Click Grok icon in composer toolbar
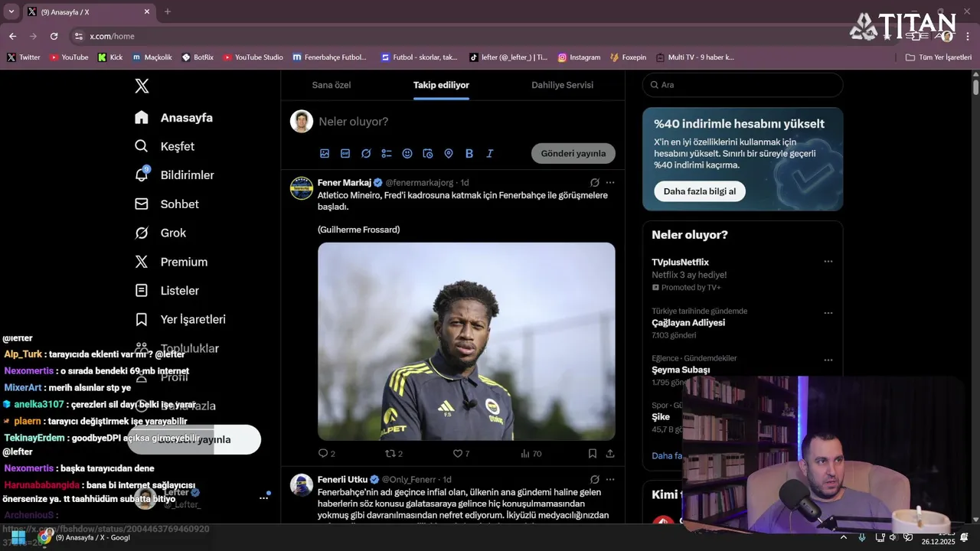Viewport: 980px width, 551px height. click(x=366, y=154)
